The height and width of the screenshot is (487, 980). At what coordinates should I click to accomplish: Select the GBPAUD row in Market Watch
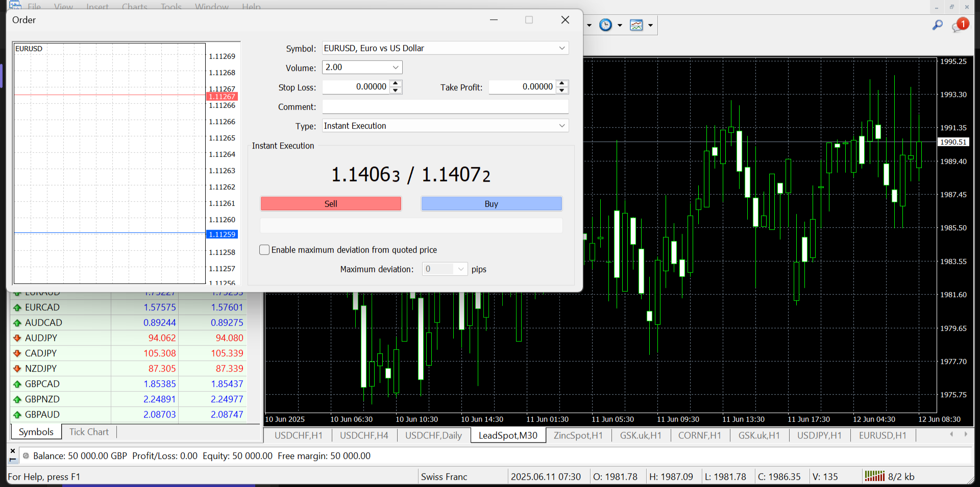click(128, 415)
